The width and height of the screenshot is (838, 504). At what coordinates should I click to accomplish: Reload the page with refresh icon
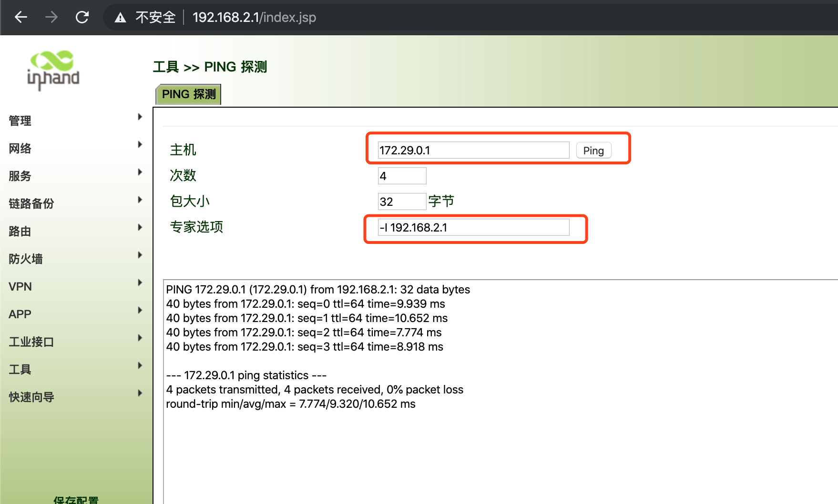[82, 18]
